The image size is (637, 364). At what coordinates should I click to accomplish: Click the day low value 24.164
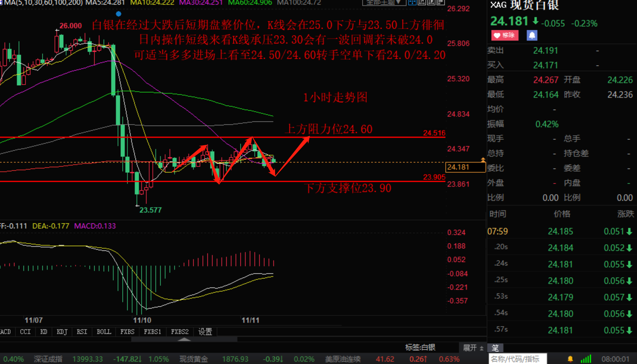[545, 95]
